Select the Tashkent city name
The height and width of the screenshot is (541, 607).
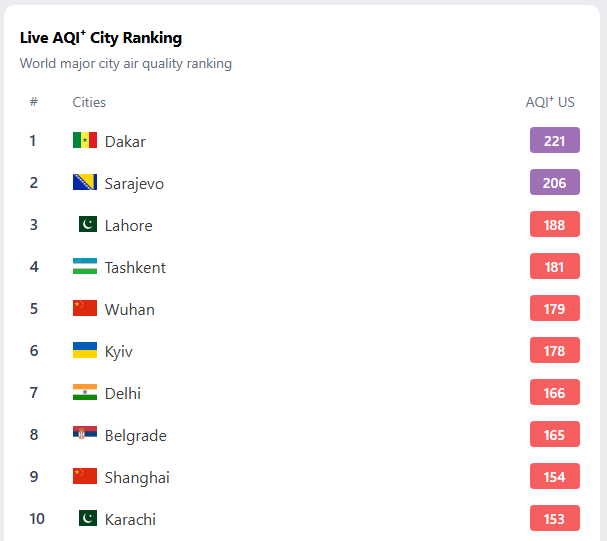coord(135,268)
